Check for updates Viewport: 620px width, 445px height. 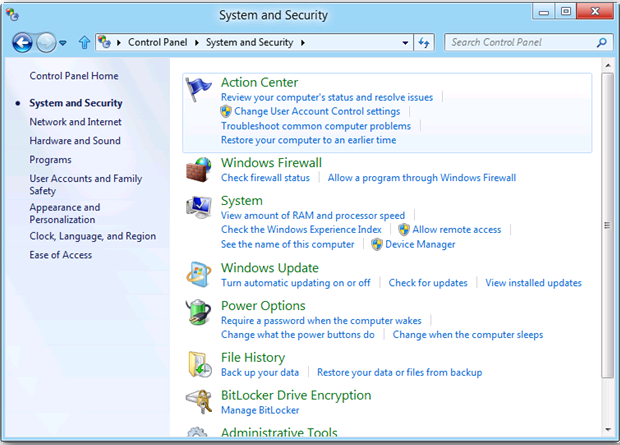[x=428, y=283]
